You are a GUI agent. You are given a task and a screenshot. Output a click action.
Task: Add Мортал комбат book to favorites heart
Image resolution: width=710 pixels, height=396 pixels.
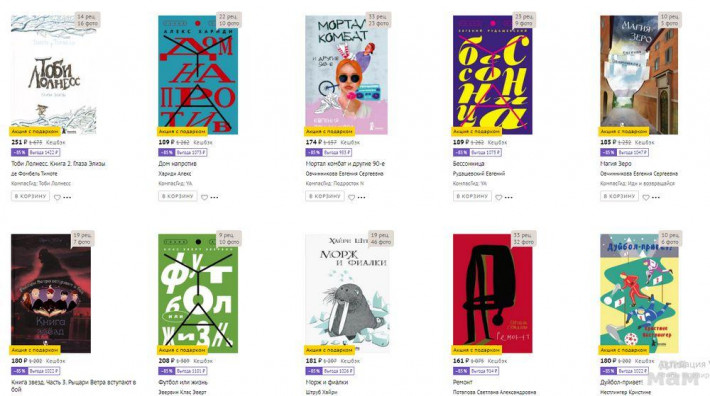tap(351, 197)
